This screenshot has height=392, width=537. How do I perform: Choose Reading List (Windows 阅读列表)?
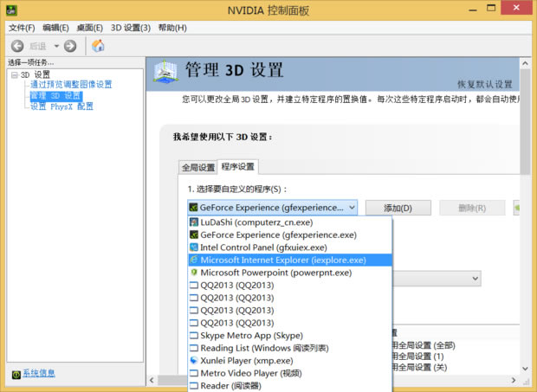(290, 348)
